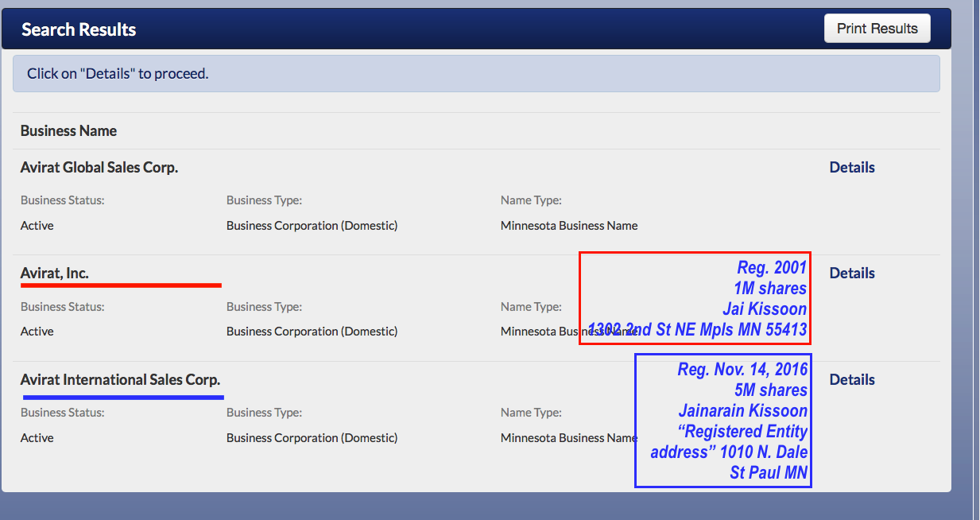Click the 'Reg. Nov. 14, 2016' annotation
Viewport: 980px width, 520px height.
coord(742,370)
